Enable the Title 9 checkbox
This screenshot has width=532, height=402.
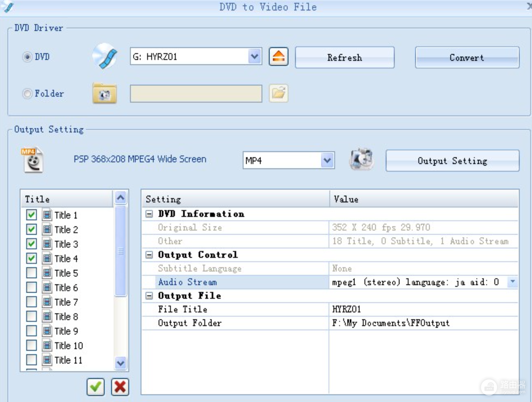[31, 331]
